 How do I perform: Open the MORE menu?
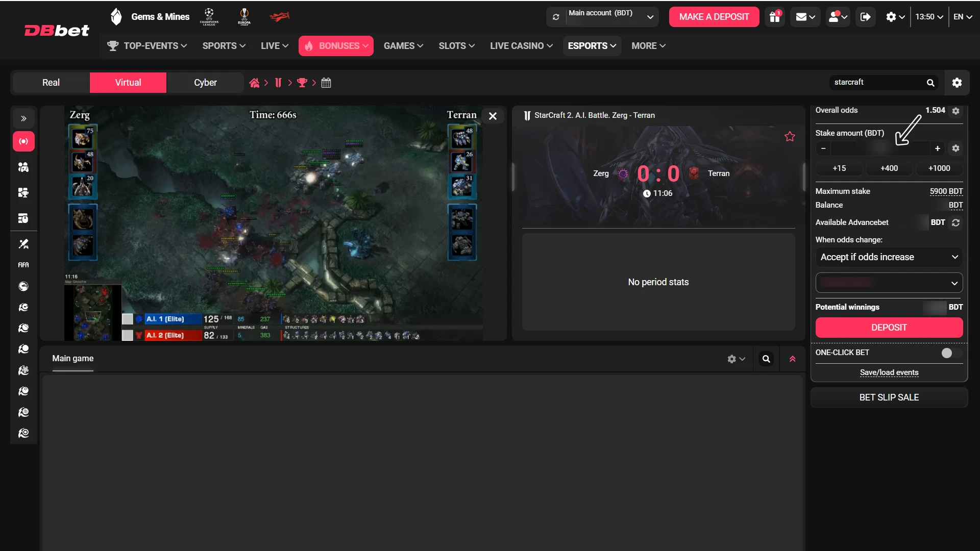(x=648, y=46)
